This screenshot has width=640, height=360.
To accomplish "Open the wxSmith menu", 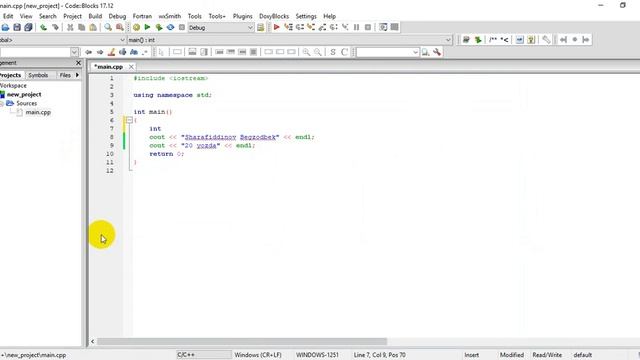I will (x=170, y=16).
